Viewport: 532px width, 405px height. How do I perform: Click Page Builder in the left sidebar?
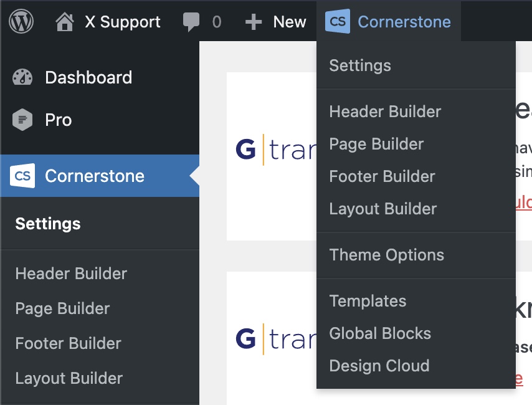[62, 308]
